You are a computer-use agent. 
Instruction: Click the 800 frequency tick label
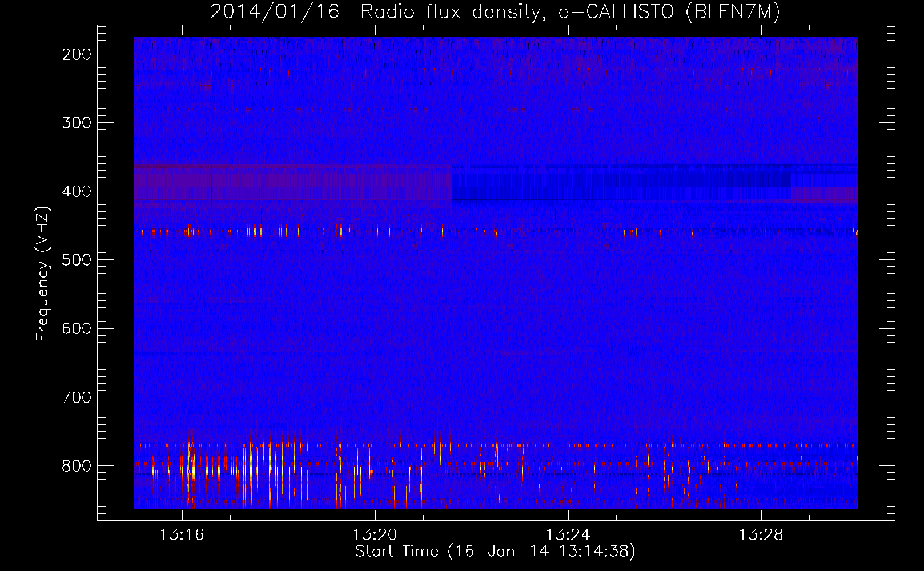tap(77, 465)
